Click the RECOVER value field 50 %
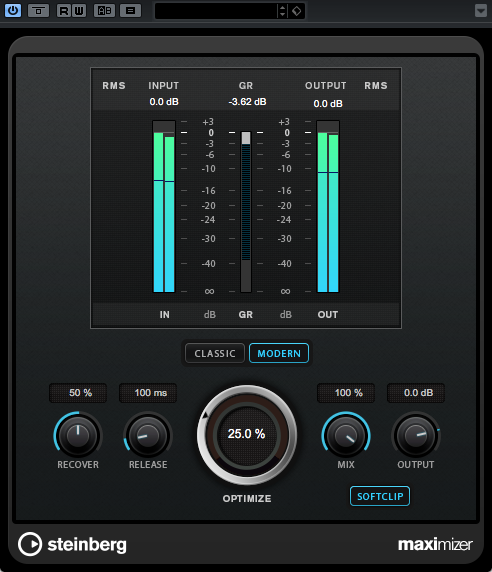492x572 pixels. tap(78, 393)
